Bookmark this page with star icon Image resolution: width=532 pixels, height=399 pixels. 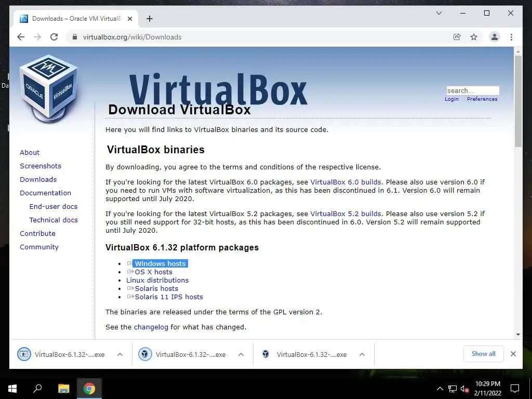click(474, 37)
